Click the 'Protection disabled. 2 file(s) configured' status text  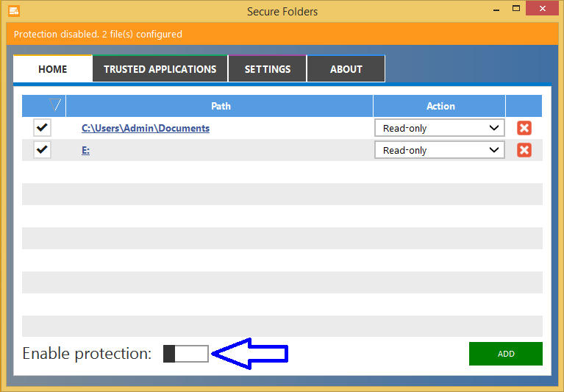pos(98,34)
